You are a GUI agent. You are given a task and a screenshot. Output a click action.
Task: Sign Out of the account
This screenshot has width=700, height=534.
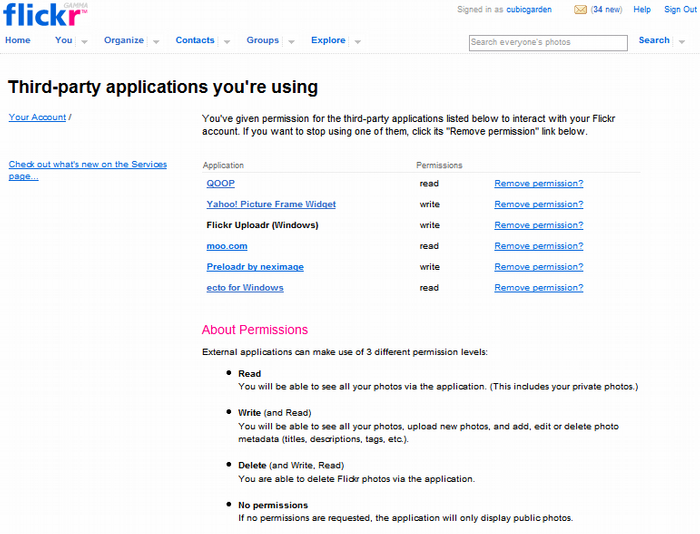coord(680,10)
